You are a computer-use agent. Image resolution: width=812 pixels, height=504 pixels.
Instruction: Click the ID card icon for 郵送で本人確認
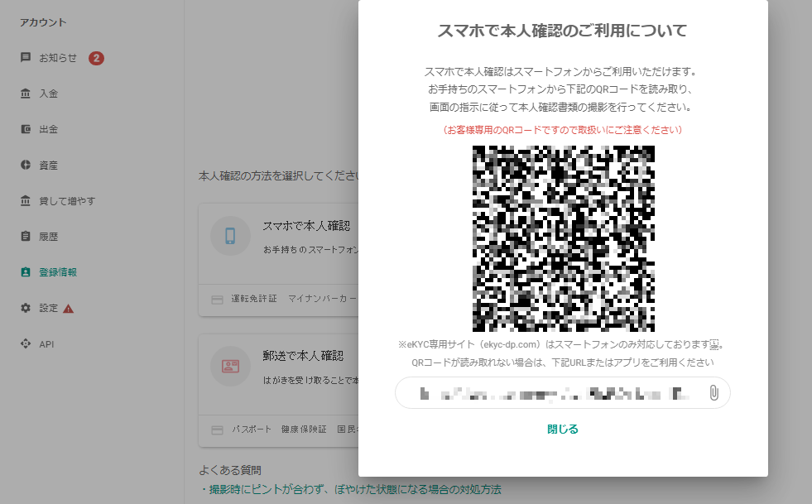(230, 365)
